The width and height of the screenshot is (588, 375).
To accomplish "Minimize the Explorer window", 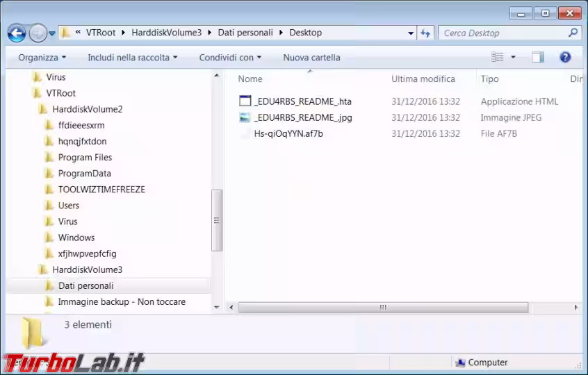I will click(521, 13).
